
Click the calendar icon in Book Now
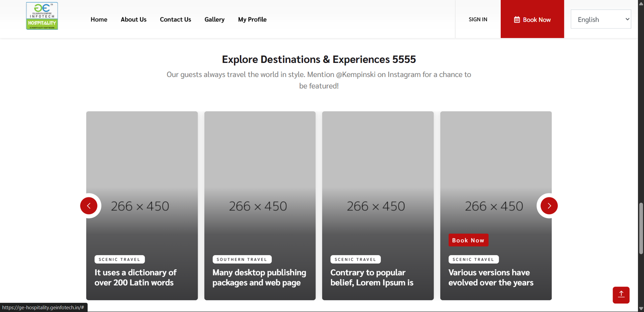517,20
